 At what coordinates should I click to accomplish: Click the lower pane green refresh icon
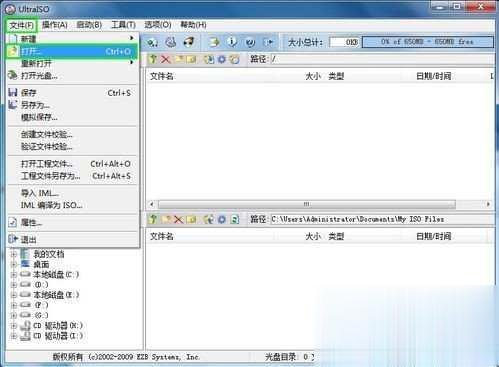click(235, 219)
